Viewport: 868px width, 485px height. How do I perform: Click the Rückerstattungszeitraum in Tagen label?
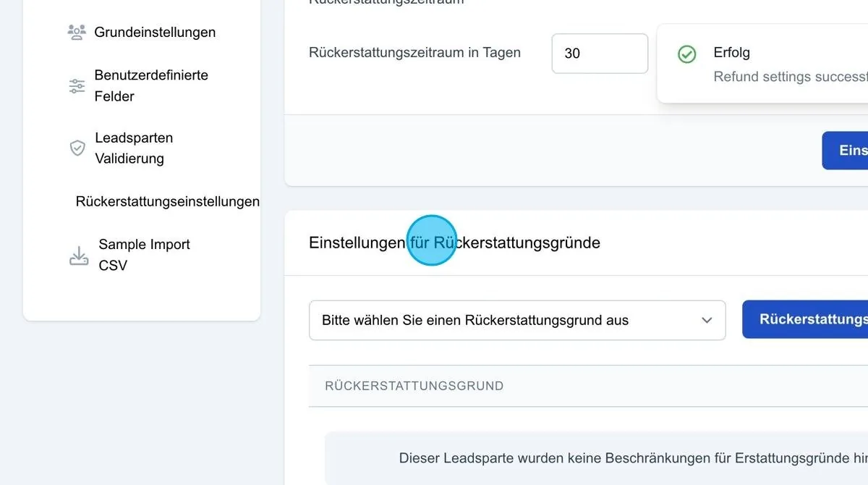[x=414, y=52]
